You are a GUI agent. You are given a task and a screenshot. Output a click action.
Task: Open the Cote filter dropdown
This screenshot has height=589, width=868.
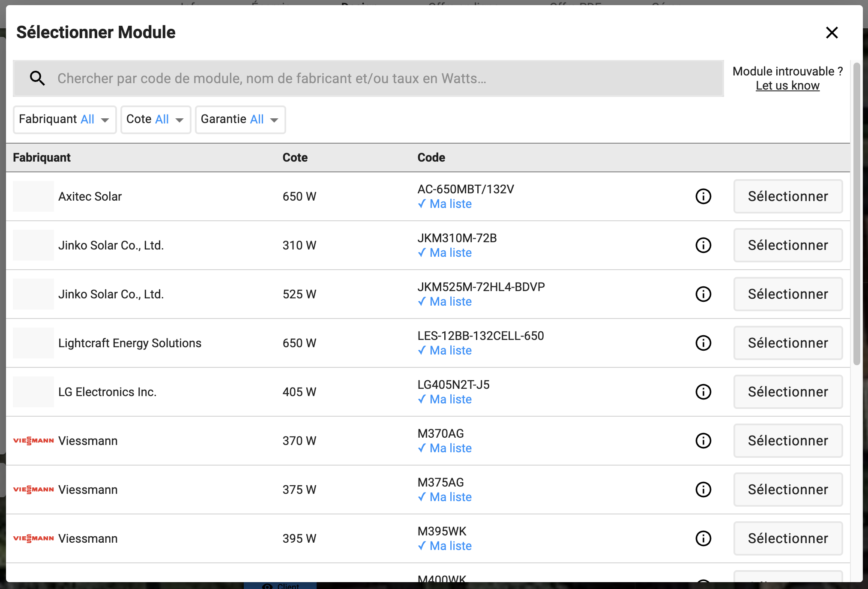(156, 120)
